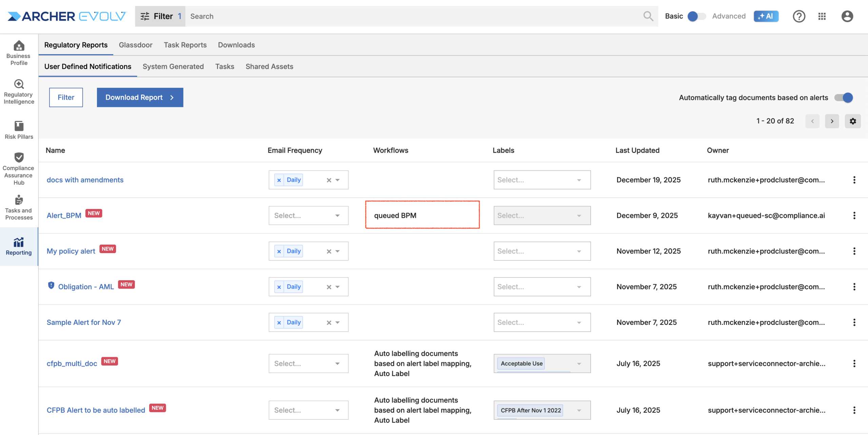
Task: Open Labels dropdown for My policy alert
Action: 579,251
